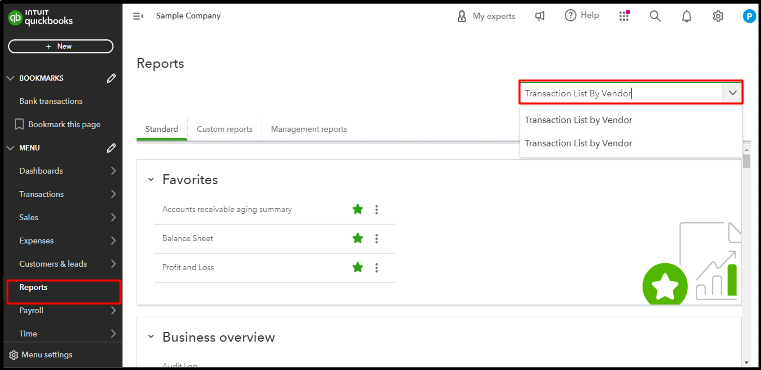Screen dimensions: 761x370
Task: Open the profile avatar P
Action: point(749,16)
